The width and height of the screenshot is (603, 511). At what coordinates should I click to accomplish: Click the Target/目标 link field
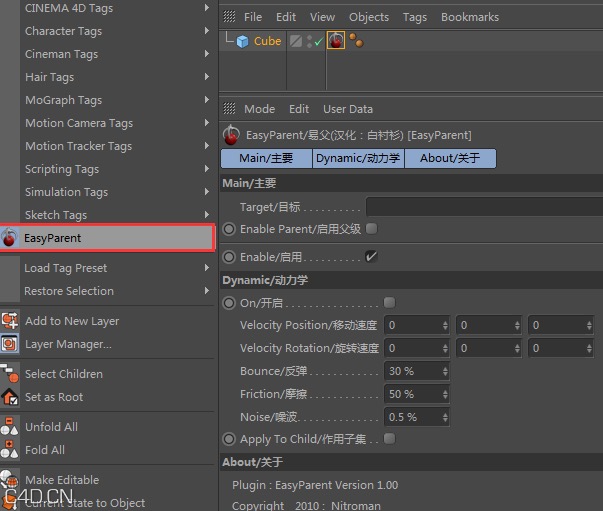484,207
